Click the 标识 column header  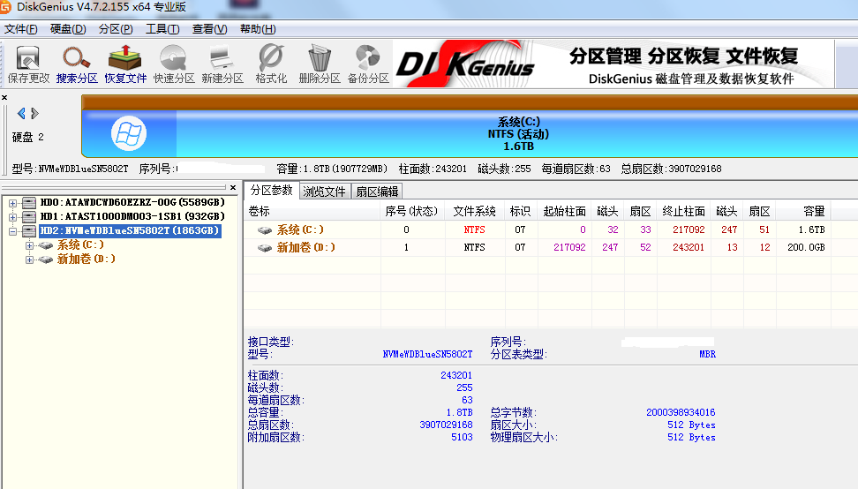click(x=521, y=211)
